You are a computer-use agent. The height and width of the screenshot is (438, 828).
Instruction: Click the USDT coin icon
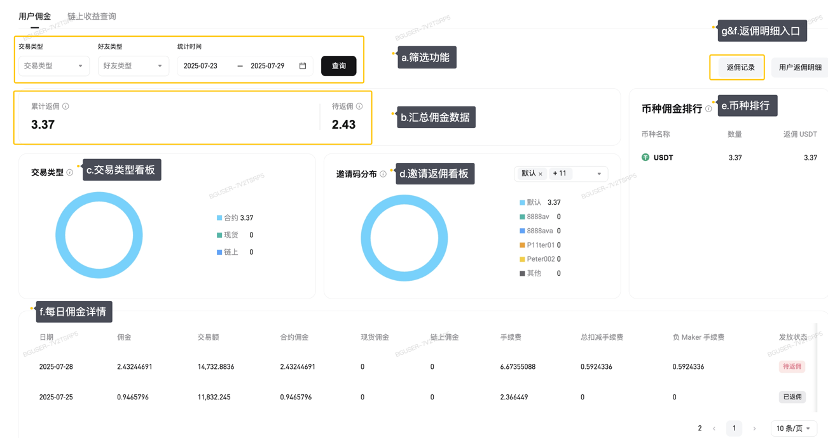coord(645,157)
